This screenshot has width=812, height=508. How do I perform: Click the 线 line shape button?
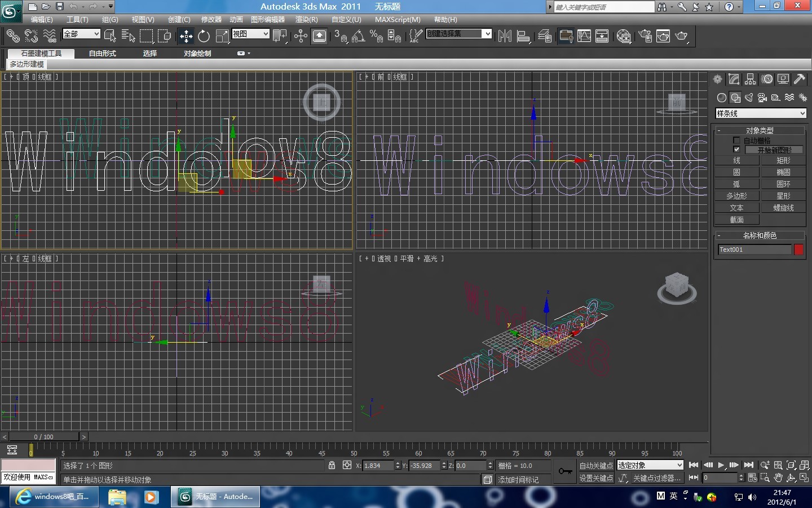[x=736, y=160]
